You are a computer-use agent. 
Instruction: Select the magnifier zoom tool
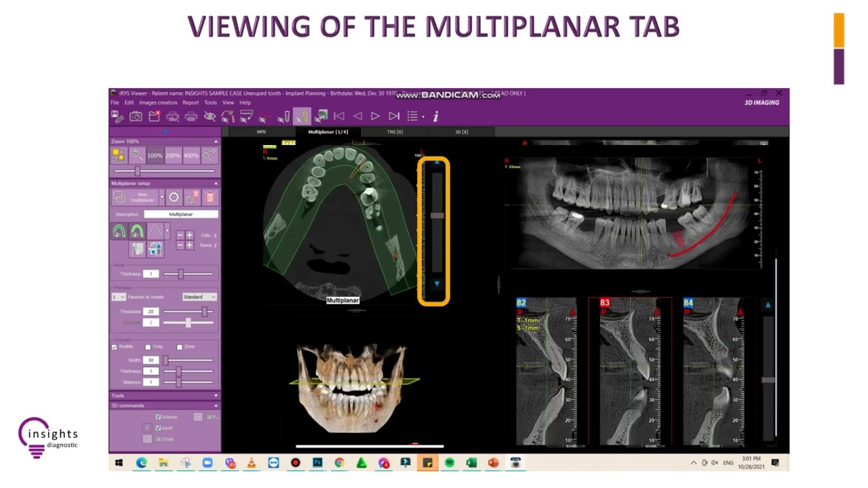click(x=137, y=155)
